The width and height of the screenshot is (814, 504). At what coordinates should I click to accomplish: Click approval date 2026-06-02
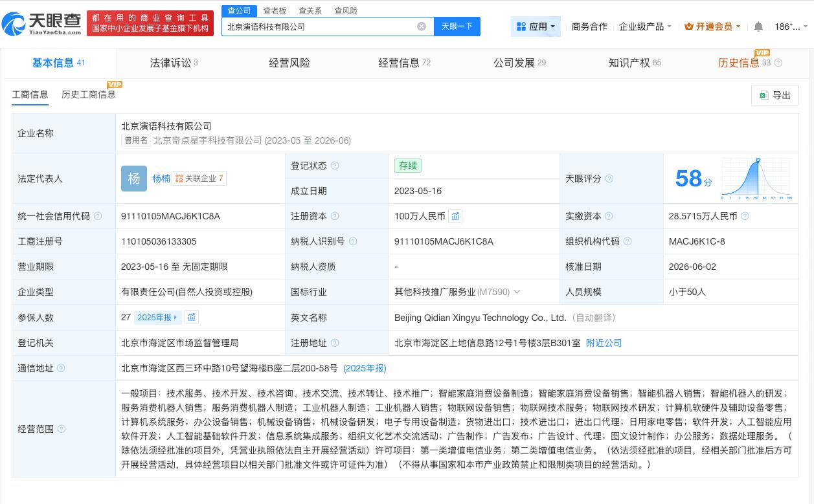point(692,267)
